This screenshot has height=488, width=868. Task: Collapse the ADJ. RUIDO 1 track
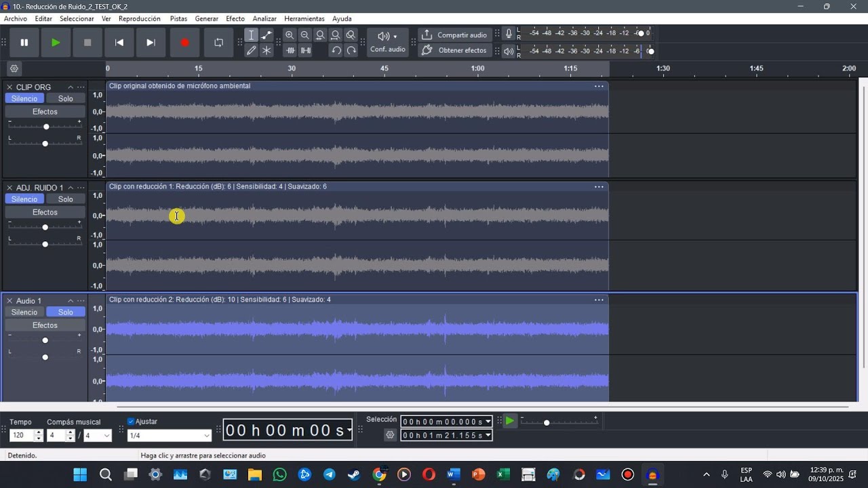70,188
